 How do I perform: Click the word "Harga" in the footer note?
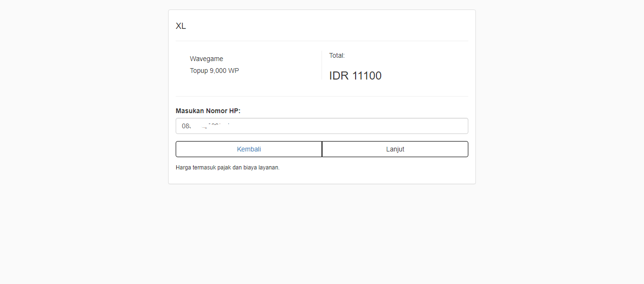point(183,168)
